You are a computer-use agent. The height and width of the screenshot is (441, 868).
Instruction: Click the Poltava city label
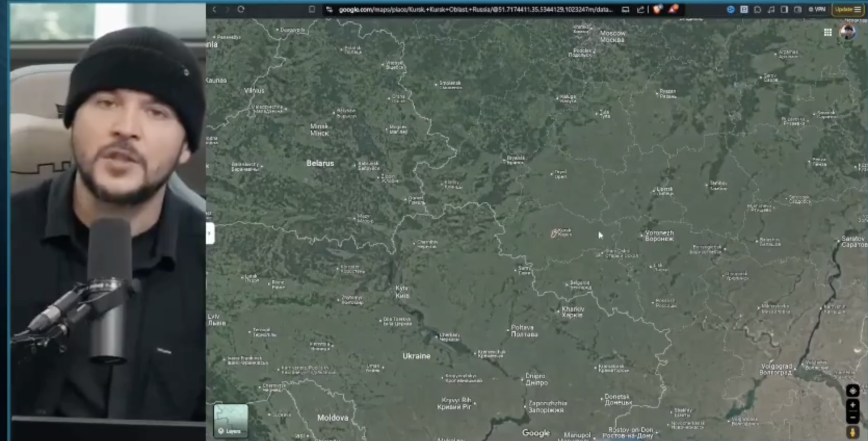coord(524,331)
